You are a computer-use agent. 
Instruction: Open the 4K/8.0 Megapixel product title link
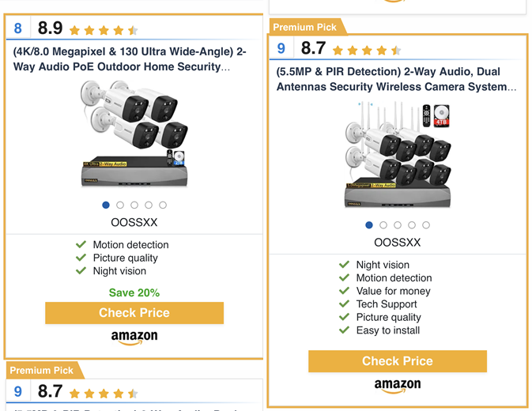point(130,59)
